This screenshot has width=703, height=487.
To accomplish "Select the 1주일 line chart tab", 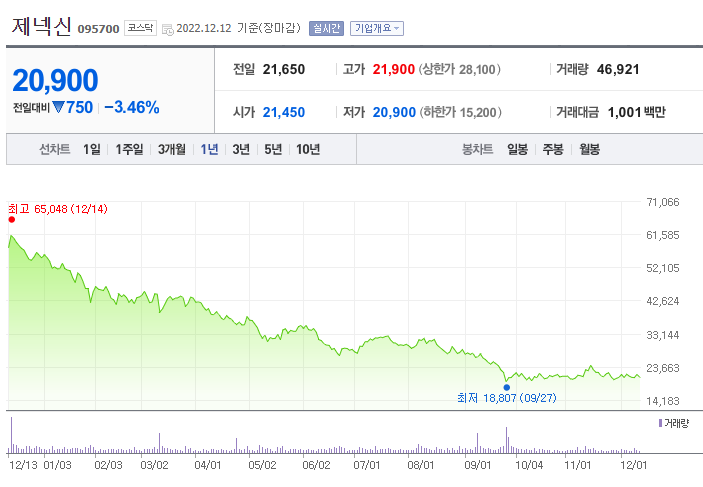I will pyautogui.click(x=129, y=149).
